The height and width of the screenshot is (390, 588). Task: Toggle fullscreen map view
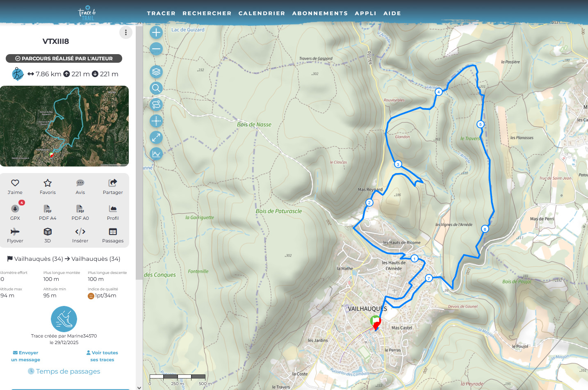(156, 137)
